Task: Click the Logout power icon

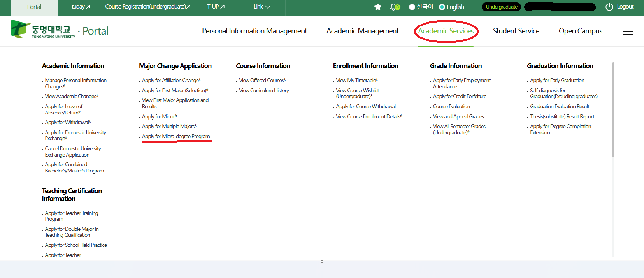Action: point(609,7)
